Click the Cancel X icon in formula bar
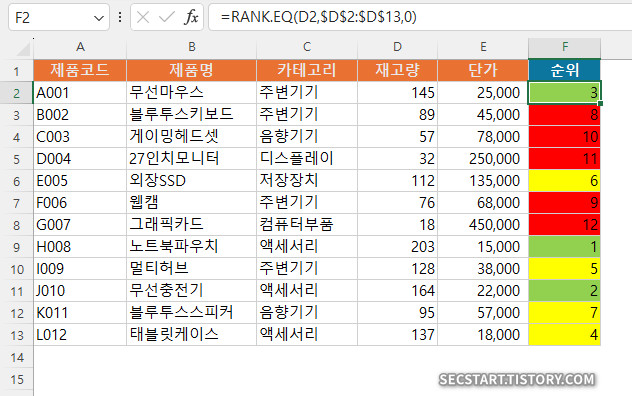The image size is (632, 396). pyautogui.click(x=143, y=17)
